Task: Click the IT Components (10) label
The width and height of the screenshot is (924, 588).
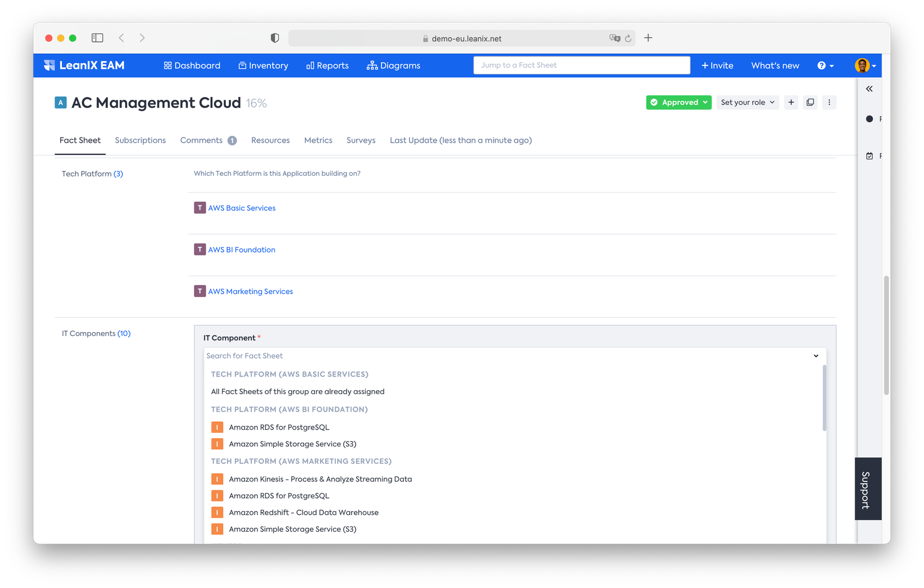Action: tap(96, 334)
